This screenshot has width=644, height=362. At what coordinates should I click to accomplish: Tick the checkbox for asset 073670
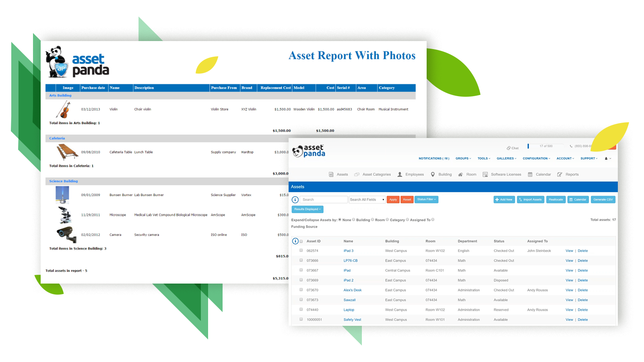[x=301, y=290]
